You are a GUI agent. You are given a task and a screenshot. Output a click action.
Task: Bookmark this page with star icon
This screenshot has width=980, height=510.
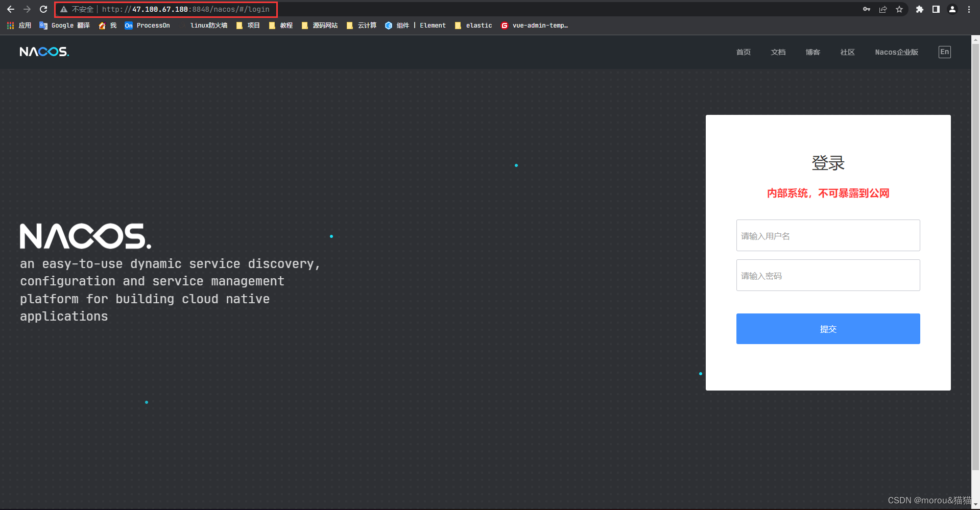coord(899,9)
